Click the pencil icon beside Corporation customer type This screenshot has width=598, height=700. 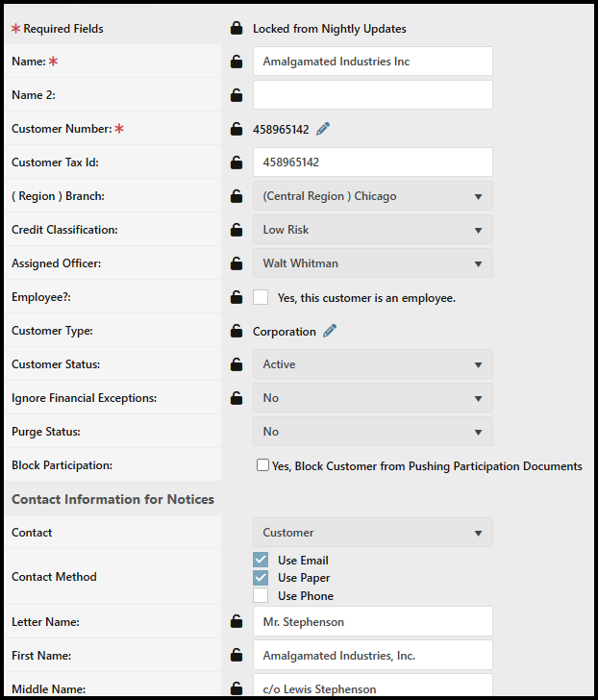pyautogui.click(x=330, y=331)
